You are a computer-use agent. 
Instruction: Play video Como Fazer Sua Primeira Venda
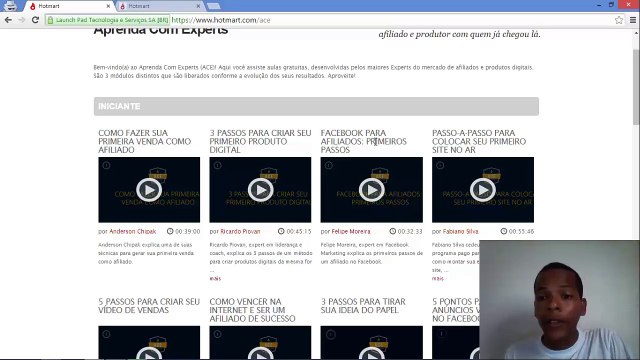click(x=149, y=190)
